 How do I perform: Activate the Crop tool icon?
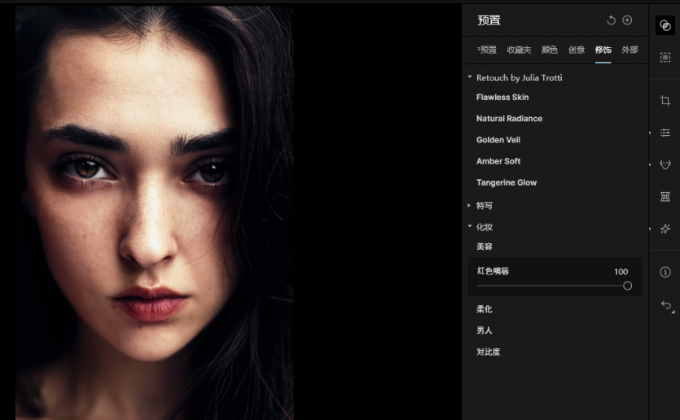click(x=665, y=100)
